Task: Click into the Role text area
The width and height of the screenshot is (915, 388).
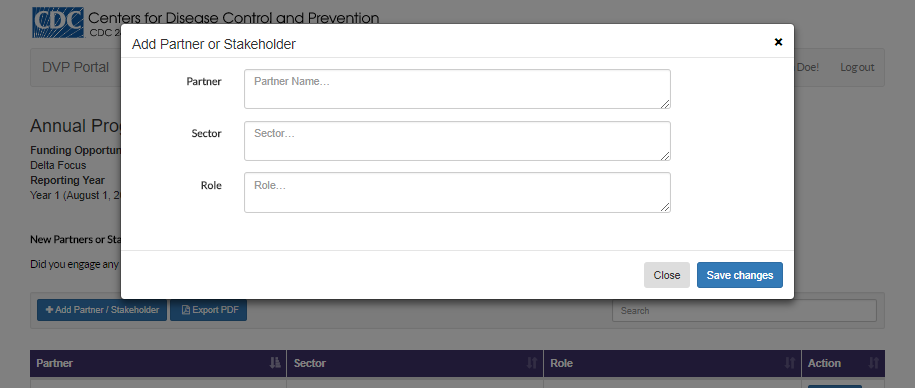Action: click(457, 192)
